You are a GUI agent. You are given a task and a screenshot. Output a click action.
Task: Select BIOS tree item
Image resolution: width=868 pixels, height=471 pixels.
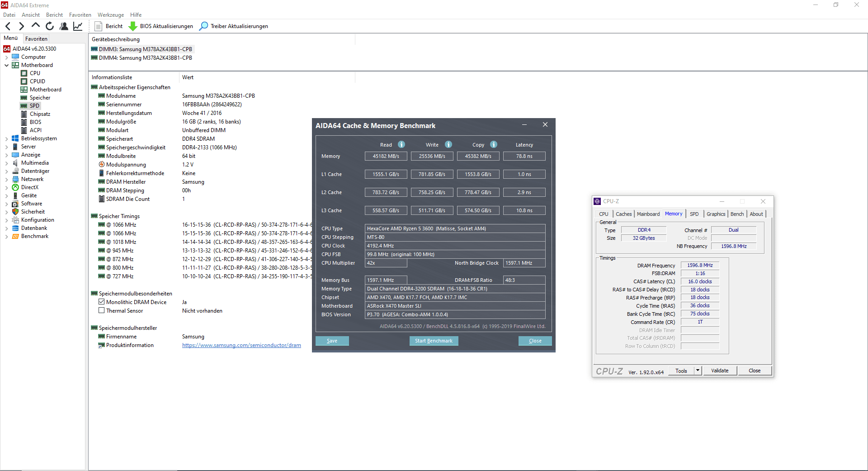click(x=35, y=122)
